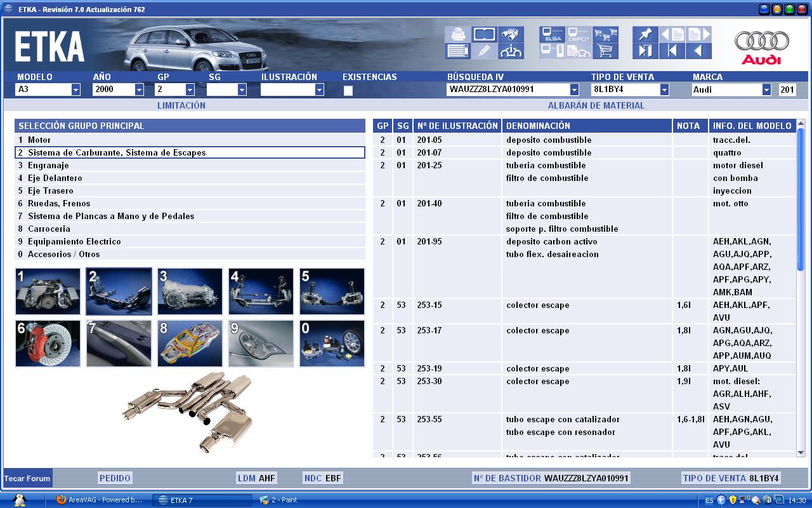Select group 3 Engranaje
Image resolution: width=812 pixels, height=508 pixels.
point(190,165)
